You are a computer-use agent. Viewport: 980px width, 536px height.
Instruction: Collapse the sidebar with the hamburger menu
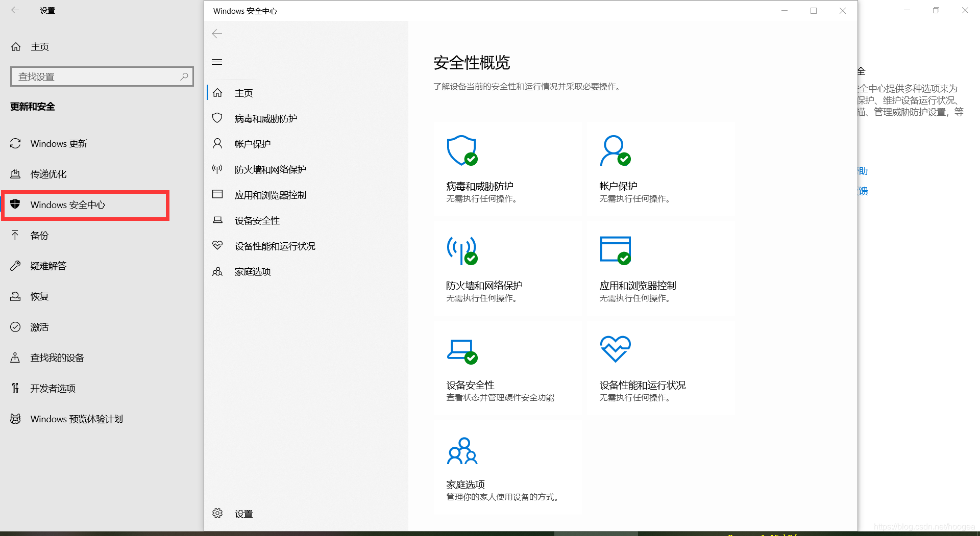point(216,62)
